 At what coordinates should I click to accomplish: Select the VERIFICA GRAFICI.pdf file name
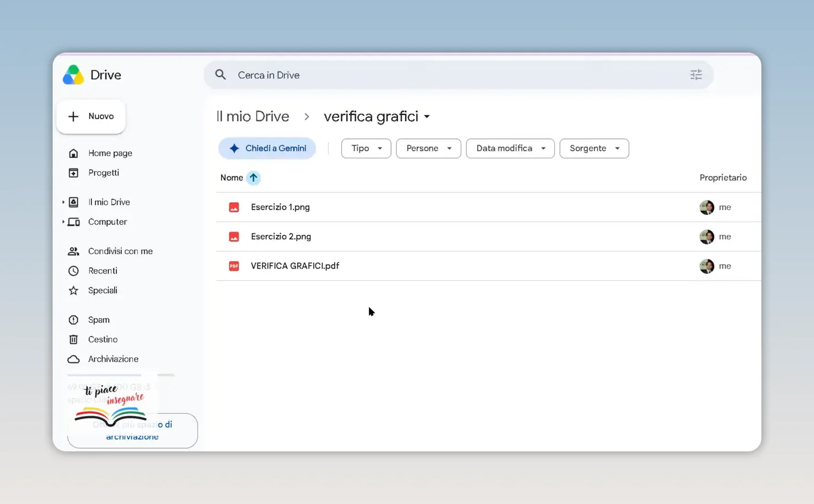(295, 266)
